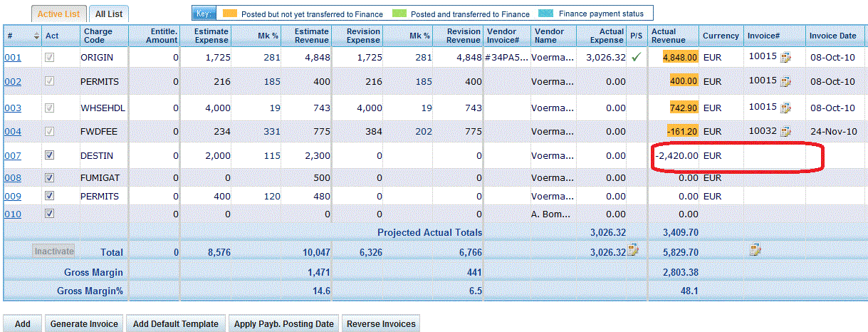
Task: Click the 5,829.70 total actual revenue
Action: [680, 252]
